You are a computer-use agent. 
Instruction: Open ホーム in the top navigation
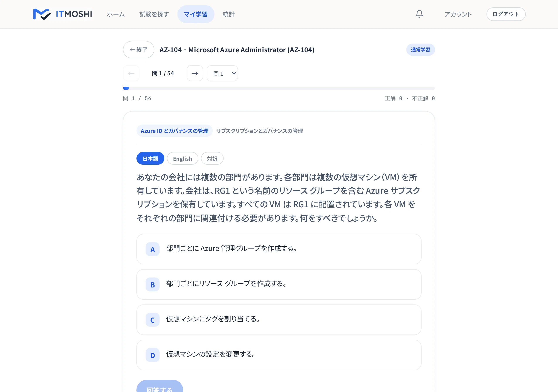116,14
